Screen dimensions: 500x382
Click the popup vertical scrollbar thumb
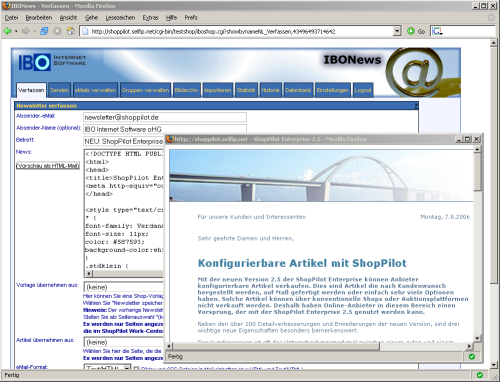click(x=477, y=172)
